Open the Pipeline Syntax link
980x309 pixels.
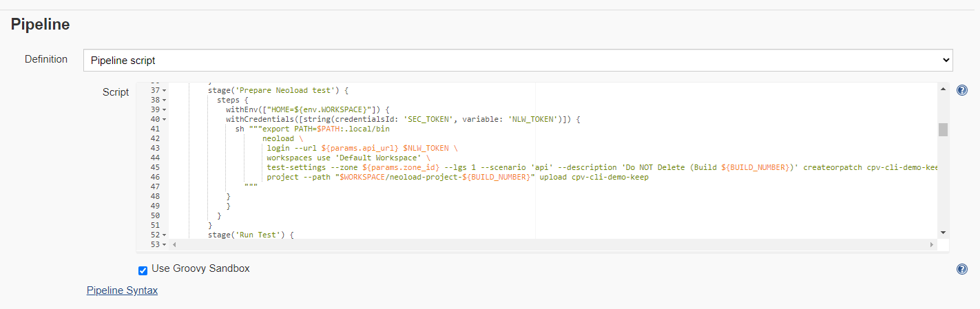(122, 290)
